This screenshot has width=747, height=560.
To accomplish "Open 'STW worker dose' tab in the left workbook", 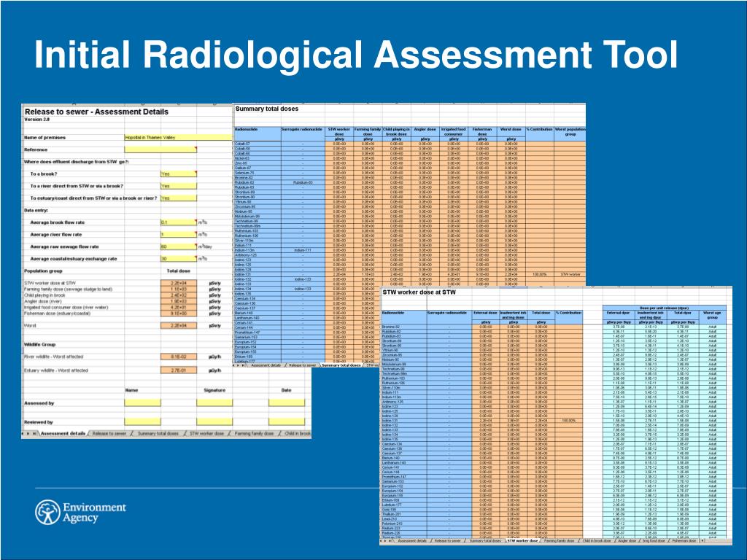I will 206,433.
